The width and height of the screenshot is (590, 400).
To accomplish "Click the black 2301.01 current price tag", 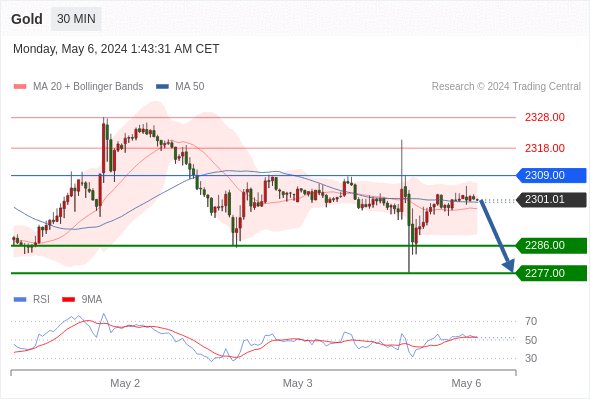I will 551,199.
